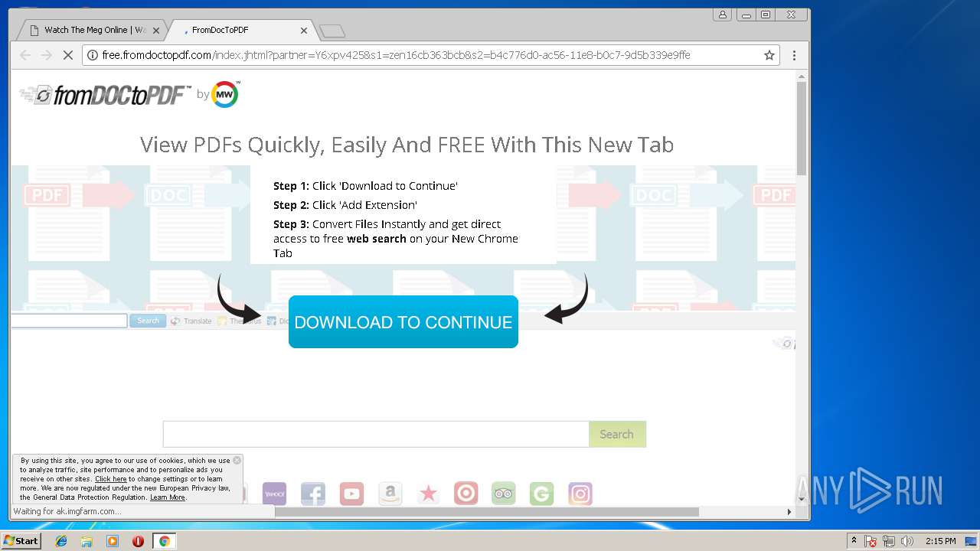Open the volume control tray icon
The image size is (980, 551).
pos(907,541)
